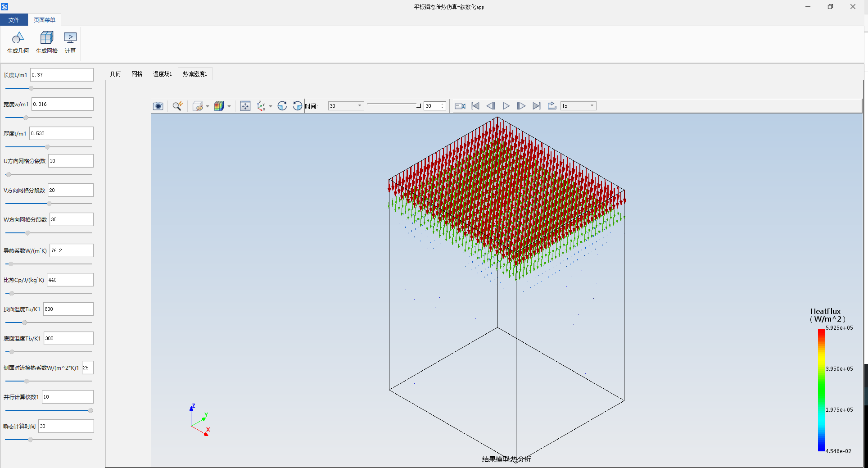This screenshot has width=868, height=468.
Task: Click the V方向网格分段数 slider
Action: (x=48, y=204)
